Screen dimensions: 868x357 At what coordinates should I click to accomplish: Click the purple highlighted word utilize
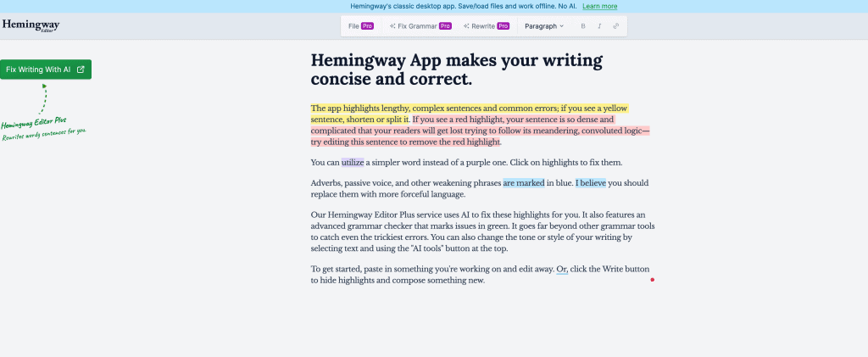353,163
